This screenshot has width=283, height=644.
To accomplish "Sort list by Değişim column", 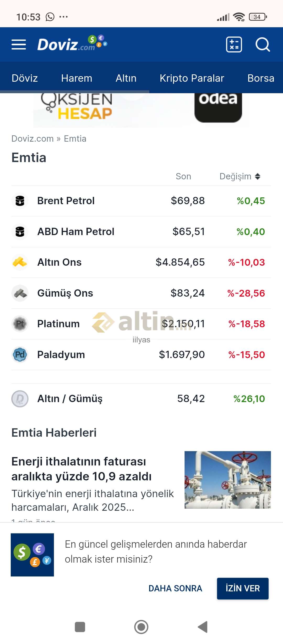I will tap(240, 176).
